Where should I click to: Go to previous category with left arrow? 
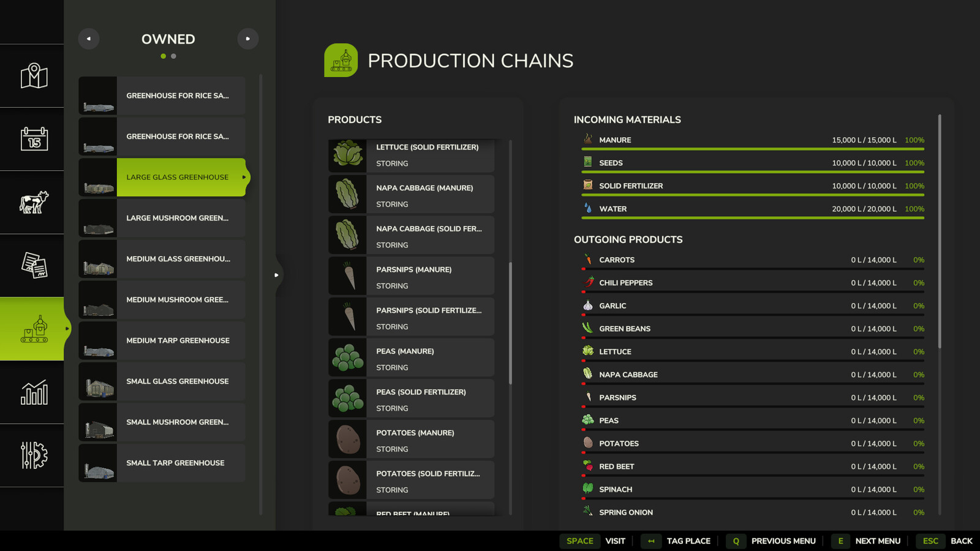pyautogui.click(x=89, y=39)
